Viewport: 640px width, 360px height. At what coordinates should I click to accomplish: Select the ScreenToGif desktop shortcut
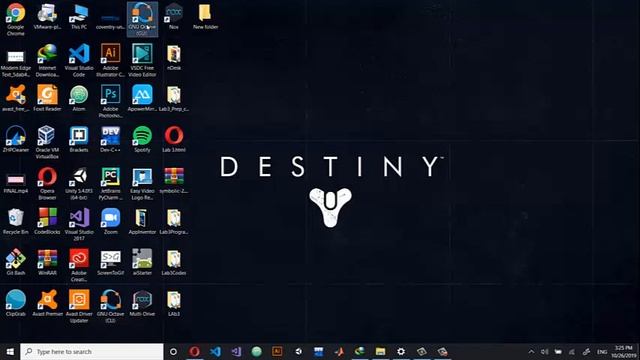click(110, 262)
